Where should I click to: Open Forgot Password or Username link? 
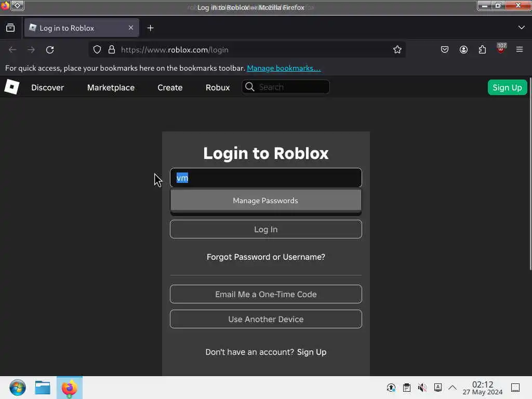click(x=266, y=257)
